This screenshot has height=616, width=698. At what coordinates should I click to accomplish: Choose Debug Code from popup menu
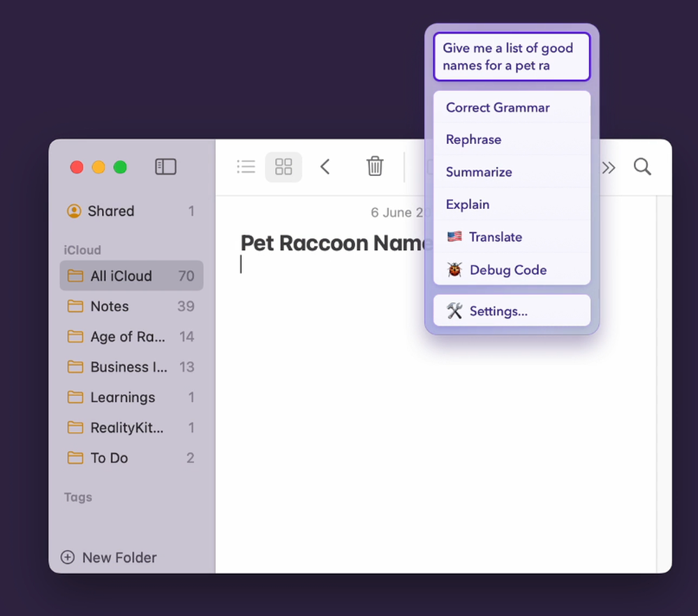512,270
